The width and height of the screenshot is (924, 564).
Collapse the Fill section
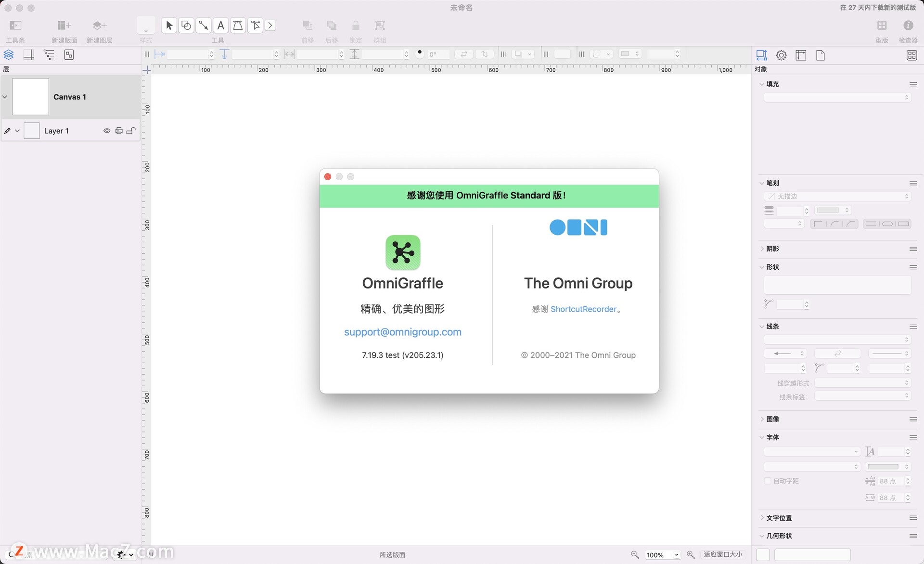coord(761,84)
